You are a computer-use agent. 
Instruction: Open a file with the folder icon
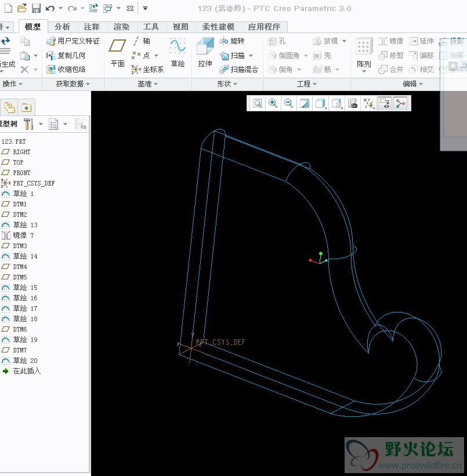click(x=21, y=8)
